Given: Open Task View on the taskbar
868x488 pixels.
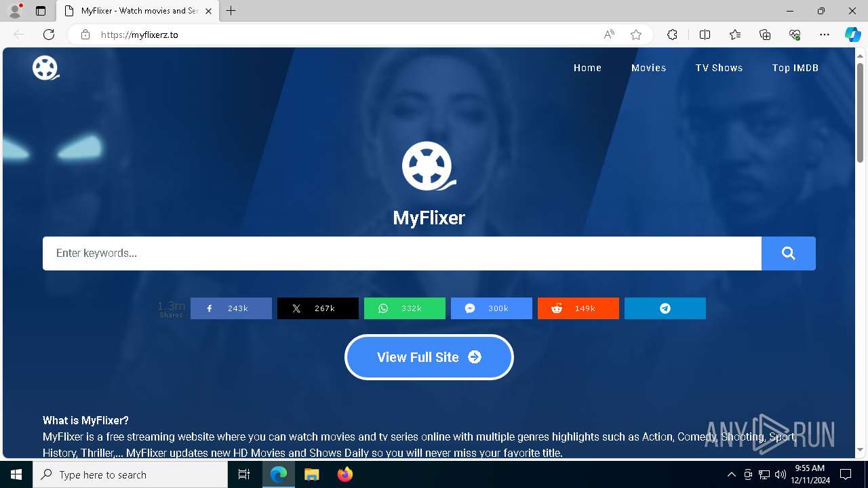Looking at the screenshot, I should tap(244, 474).
